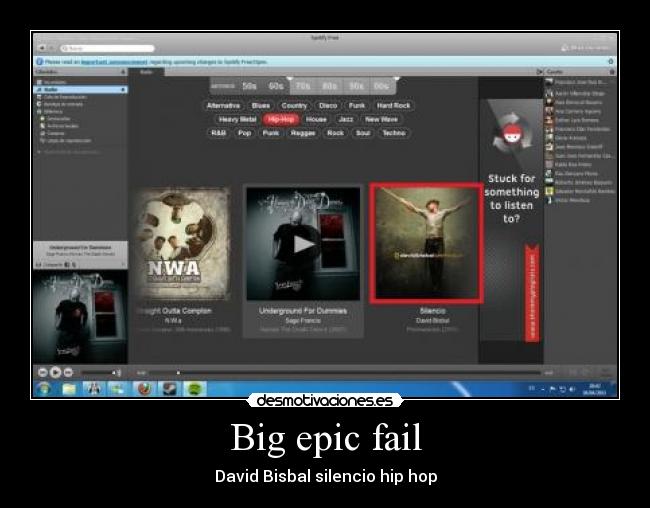Enable the Reggae genre
650x508 pixels.
pos(303,133)
